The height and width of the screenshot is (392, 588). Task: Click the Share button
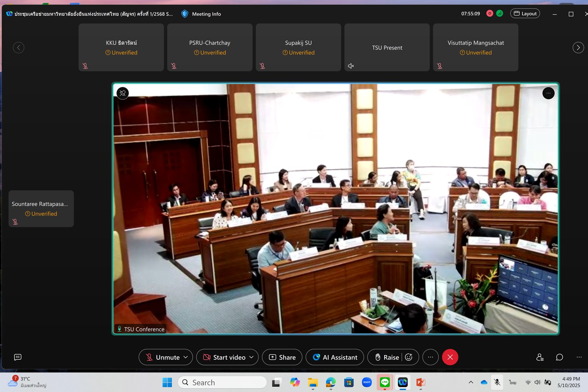pos(282,357)
